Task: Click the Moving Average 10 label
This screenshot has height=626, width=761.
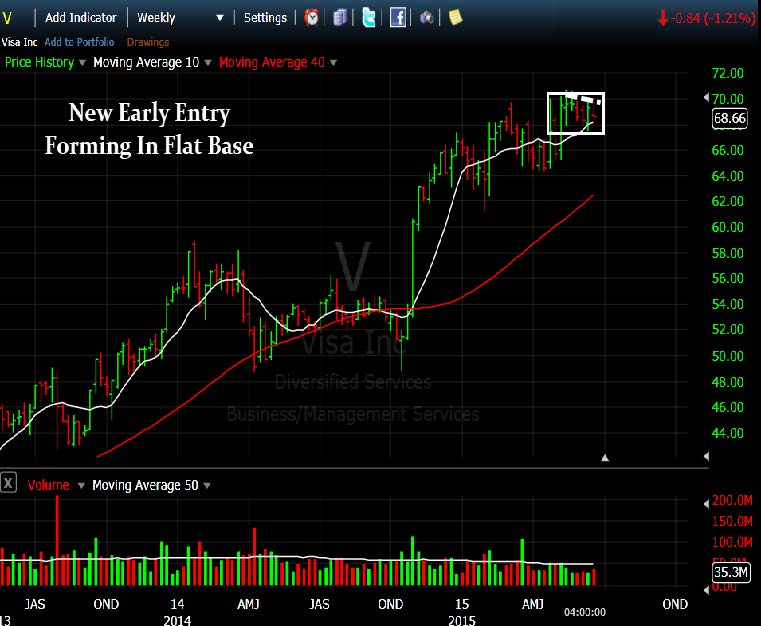Action: 146,63
